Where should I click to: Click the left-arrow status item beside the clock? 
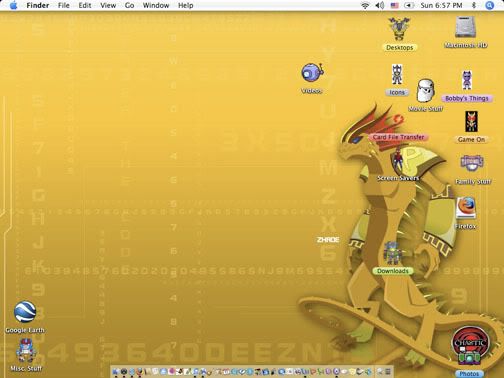click(x=409, y=5)
